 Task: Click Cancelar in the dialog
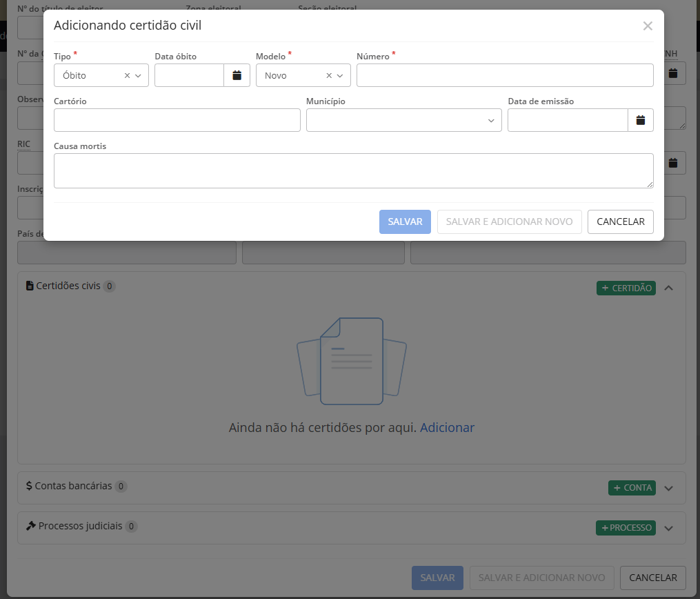(620, 222)
